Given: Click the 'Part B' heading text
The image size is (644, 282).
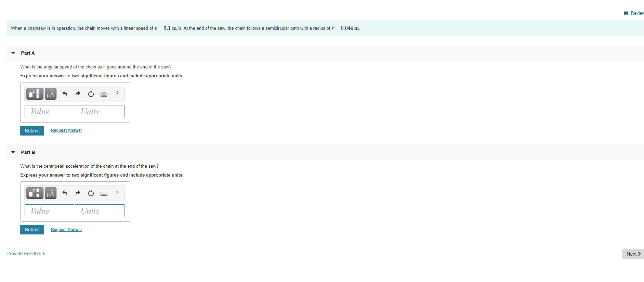Looking at the screenshot, I should click(28, 152).
